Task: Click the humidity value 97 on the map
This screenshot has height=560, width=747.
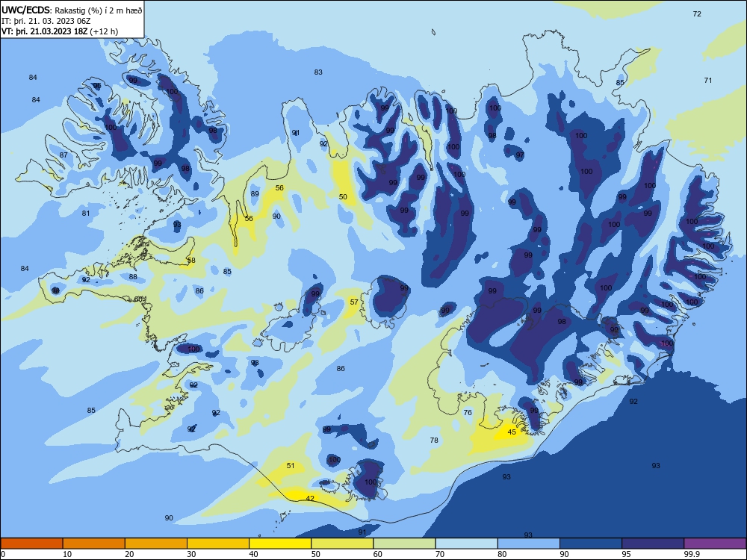Action: tap(520, 155)
